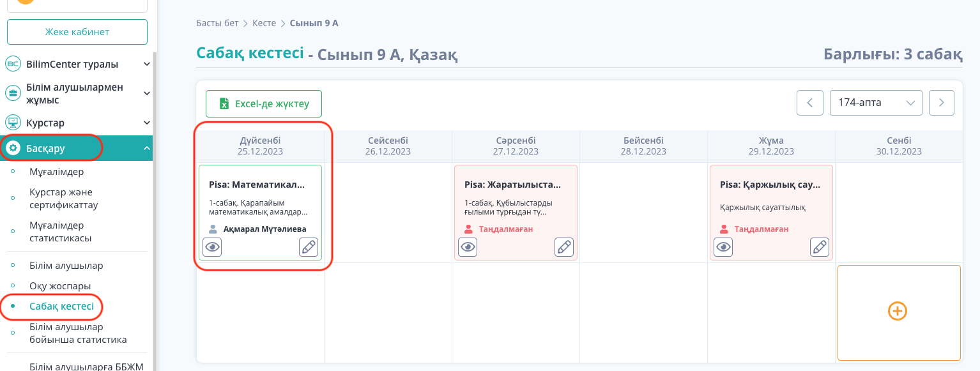This screenshot has height=371, width=980.
Task: Click the Сәрсенбі 27.12.2023 column header
Action: (x=516, y=146)
